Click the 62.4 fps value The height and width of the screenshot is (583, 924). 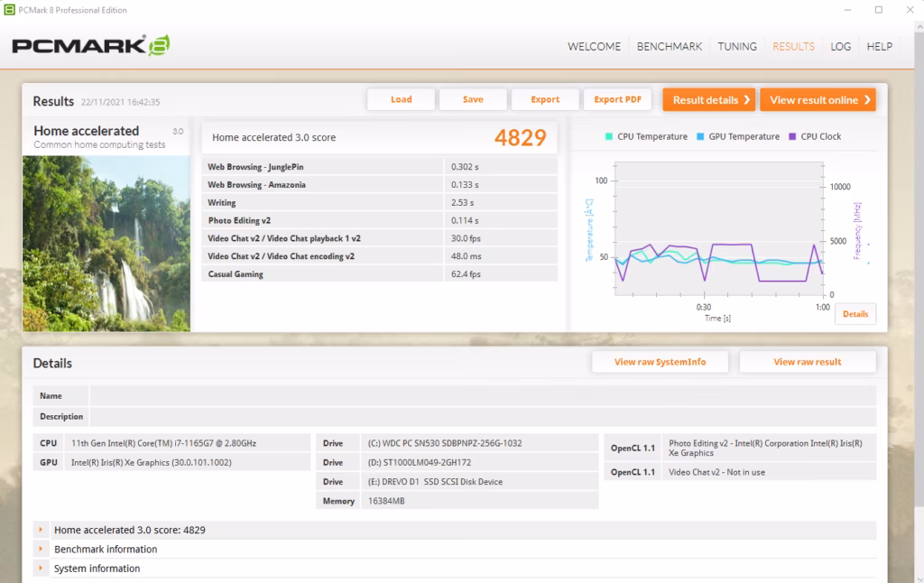point(467,274)
